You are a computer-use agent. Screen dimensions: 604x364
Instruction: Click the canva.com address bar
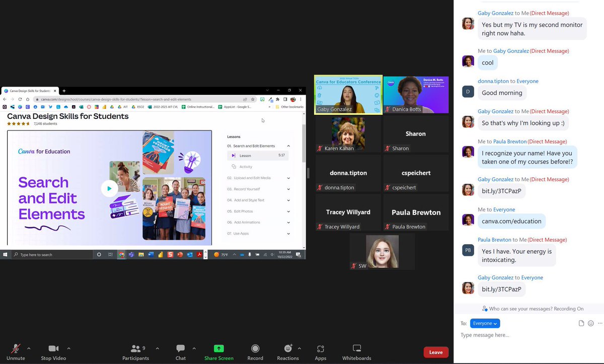[x=145, y=99]
